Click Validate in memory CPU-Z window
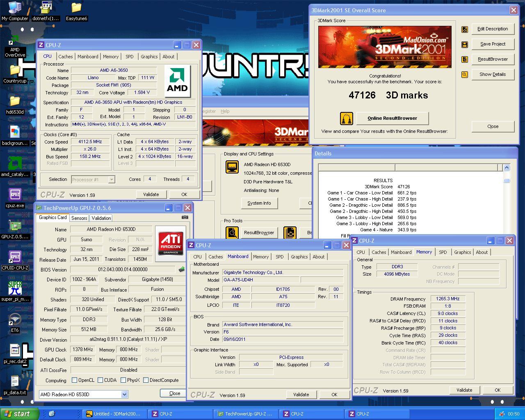 pyautogui.click(x=464, y=390)
